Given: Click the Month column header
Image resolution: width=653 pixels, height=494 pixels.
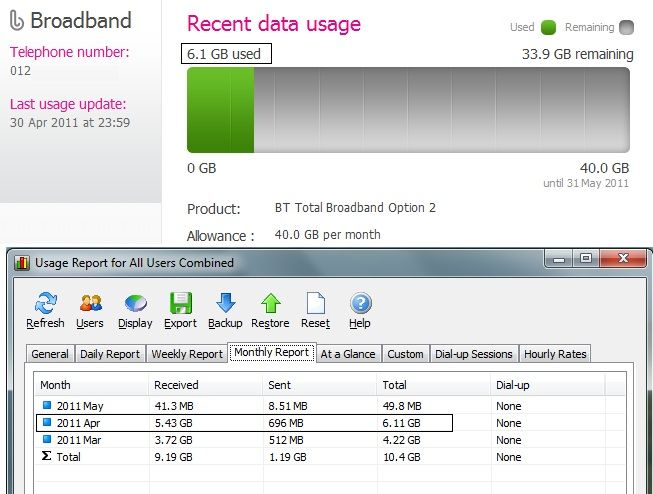Looking at the screenshot, I should 91,385.
